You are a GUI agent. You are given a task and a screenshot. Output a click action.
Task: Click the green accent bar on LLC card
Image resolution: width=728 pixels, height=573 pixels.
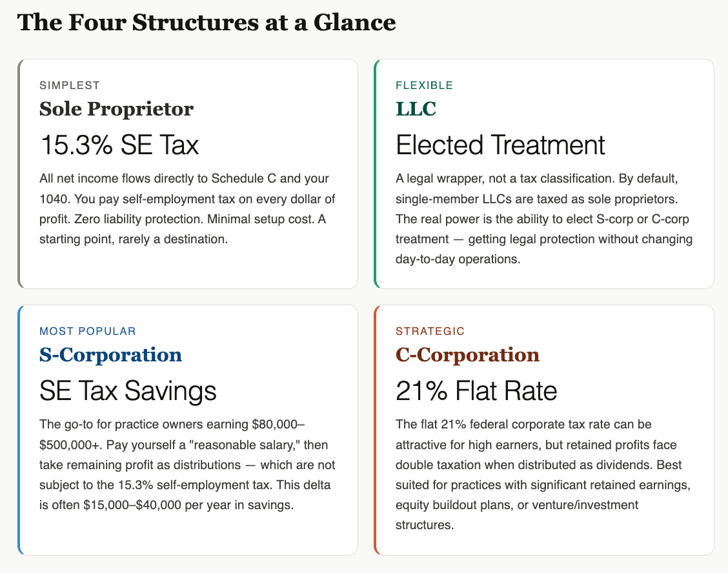tap(376, 174)
